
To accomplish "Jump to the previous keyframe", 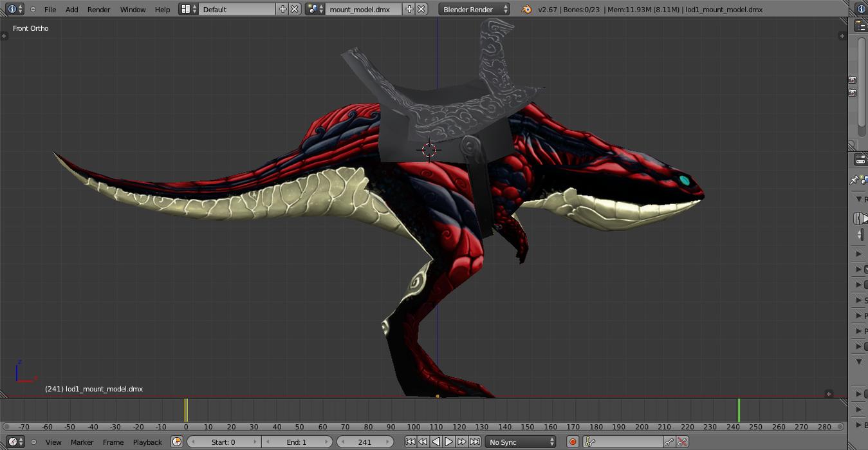I will (x=423, y=442).
